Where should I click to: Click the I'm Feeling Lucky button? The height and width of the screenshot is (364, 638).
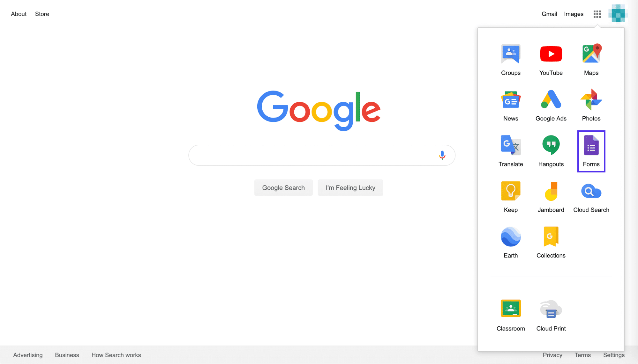350,188
